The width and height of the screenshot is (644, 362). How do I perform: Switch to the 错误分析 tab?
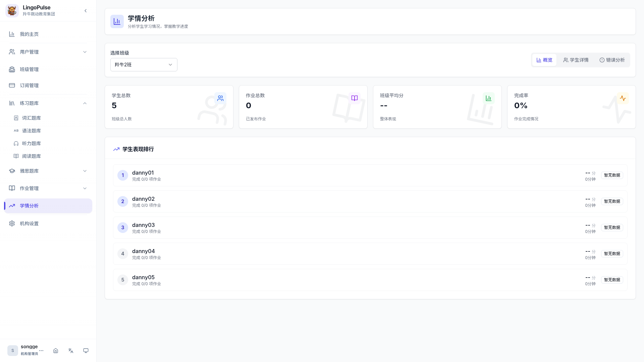click(612, 60)
